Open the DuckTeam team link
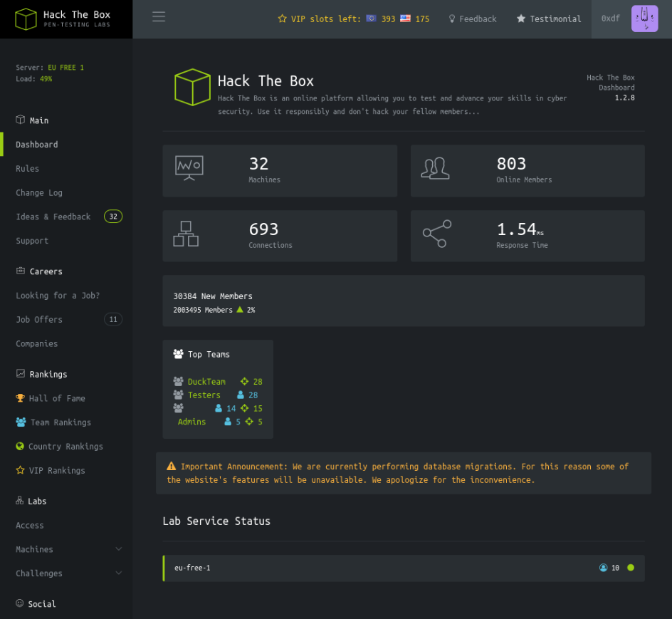Image resolution: width=672 pixels, height=619 pixels. [x=206, y=381]
